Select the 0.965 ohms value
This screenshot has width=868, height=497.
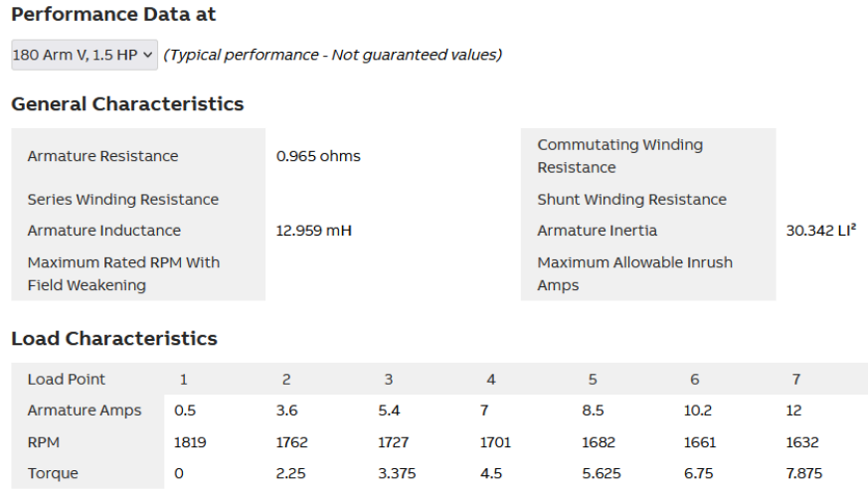click(x=318, y=156)
